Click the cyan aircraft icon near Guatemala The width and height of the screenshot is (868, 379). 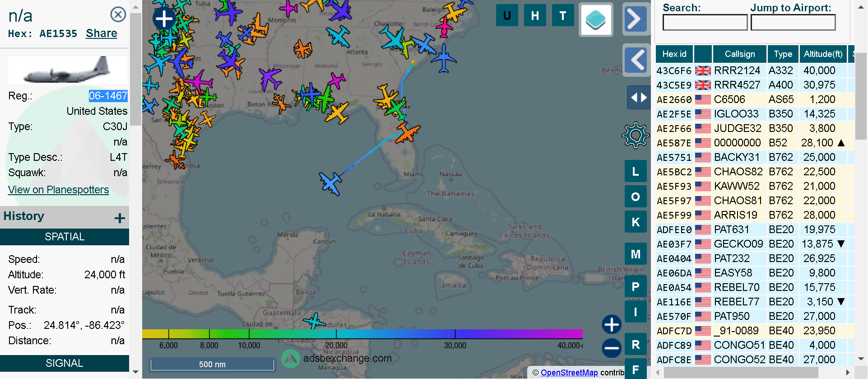pyautogui.click(x=315, y=322)
